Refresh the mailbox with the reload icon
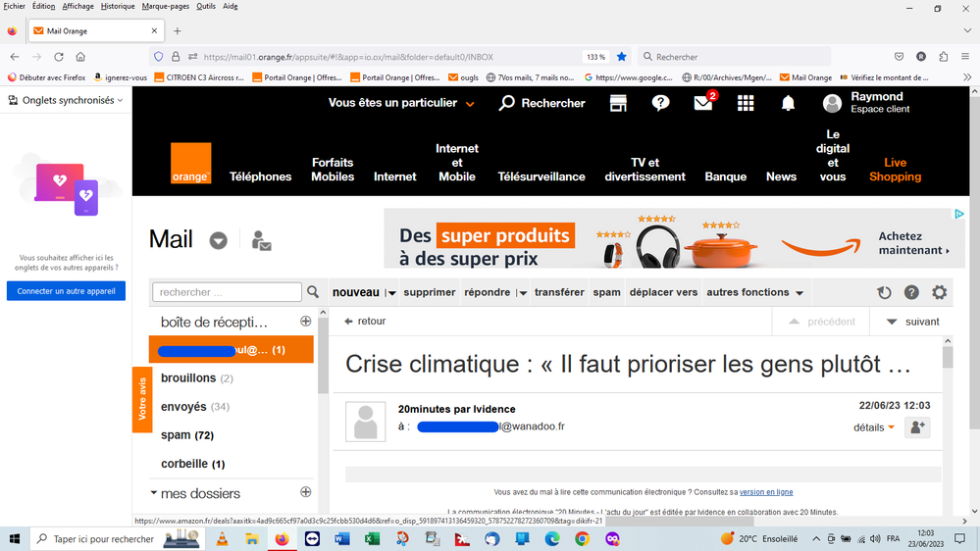 (x=884, y=292)
